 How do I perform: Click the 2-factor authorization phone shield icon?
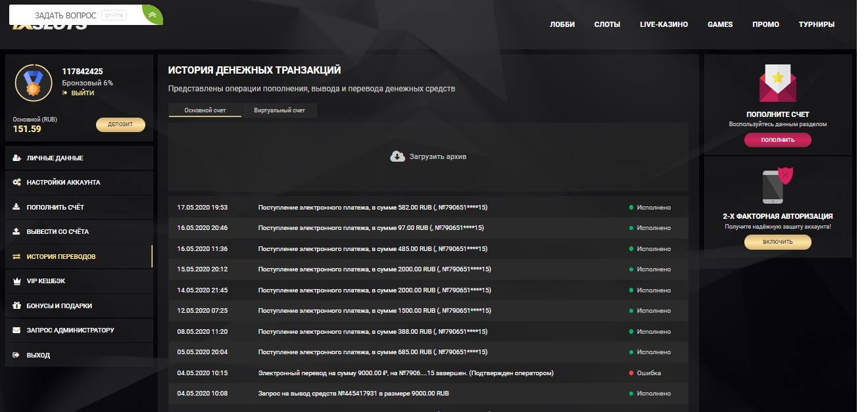click(x=777, y=187)
